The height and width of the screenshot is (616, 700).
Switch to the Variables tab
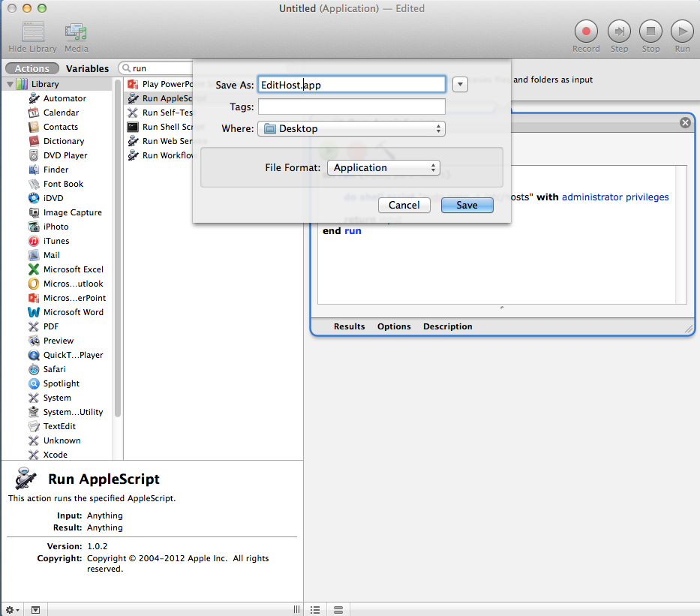pos(88,68)
